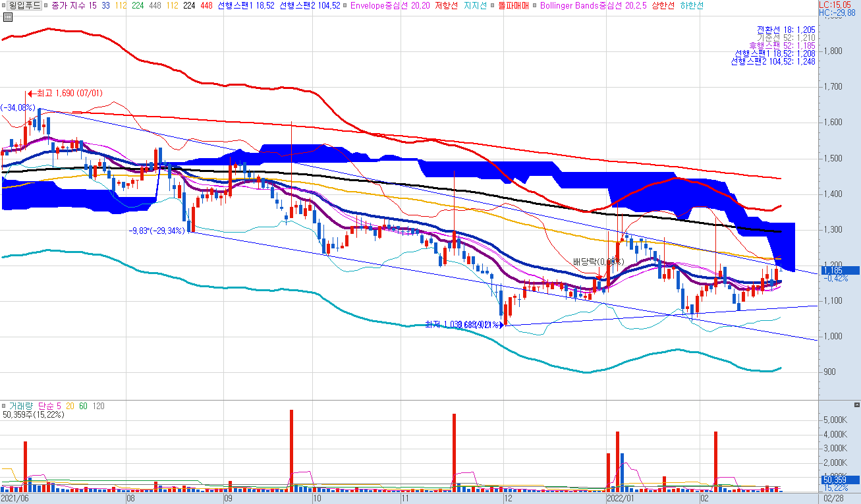Click the blue 1,185 current price tag
This screenshot has height=504, width=861.
839,270
